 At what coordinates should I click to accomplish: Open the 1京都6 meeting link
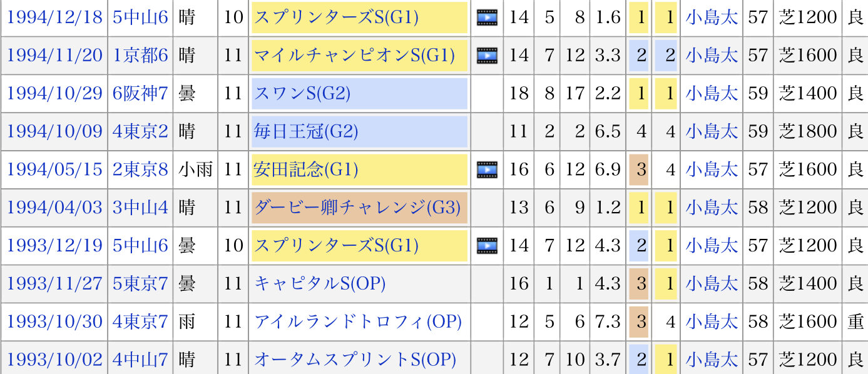coord(140,56)
